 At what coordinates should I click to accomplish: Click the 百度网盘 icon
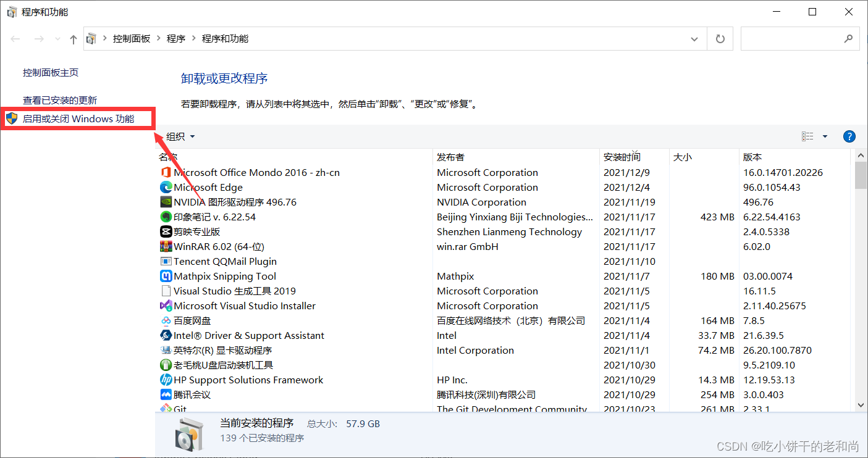(166, 320)
